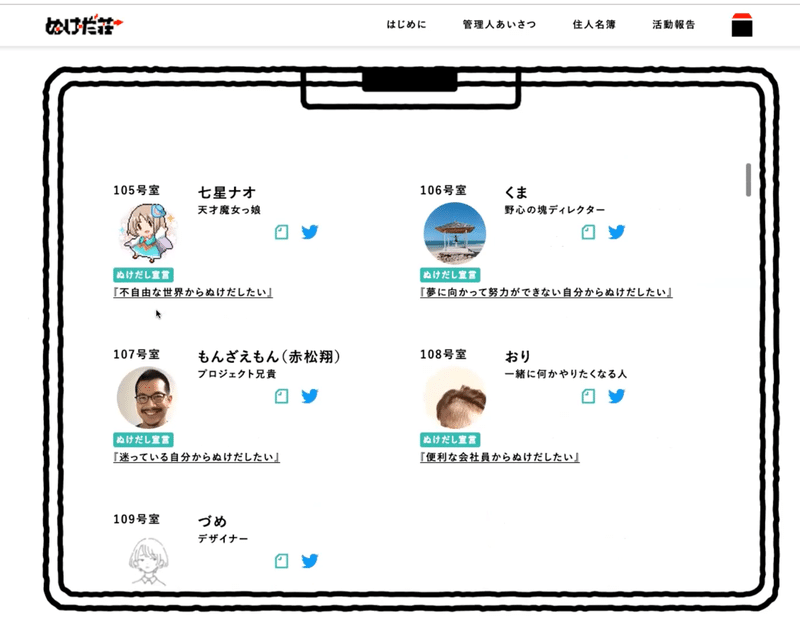Screen dimensions: 800x632
Task: Click the name づめ
Action: pyautogui.click(x=212, y=521)
